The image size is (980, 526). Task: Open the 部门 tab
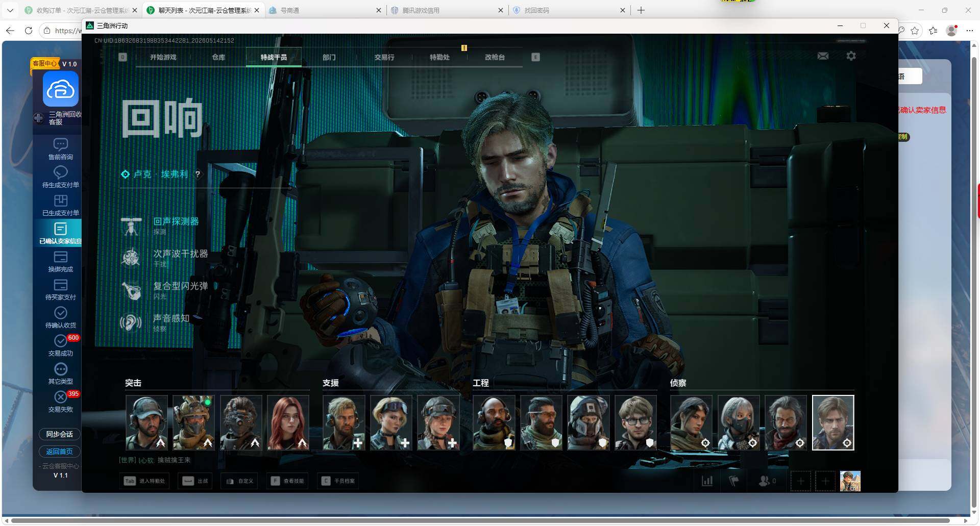pos(329,57)
